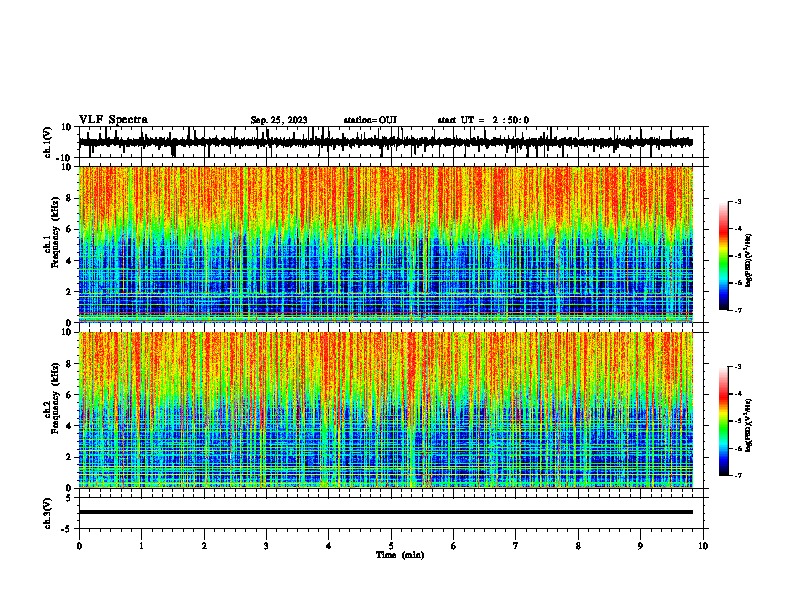
Task: Click the ch.2 spectrogram panel
Action: pos(386,410)
